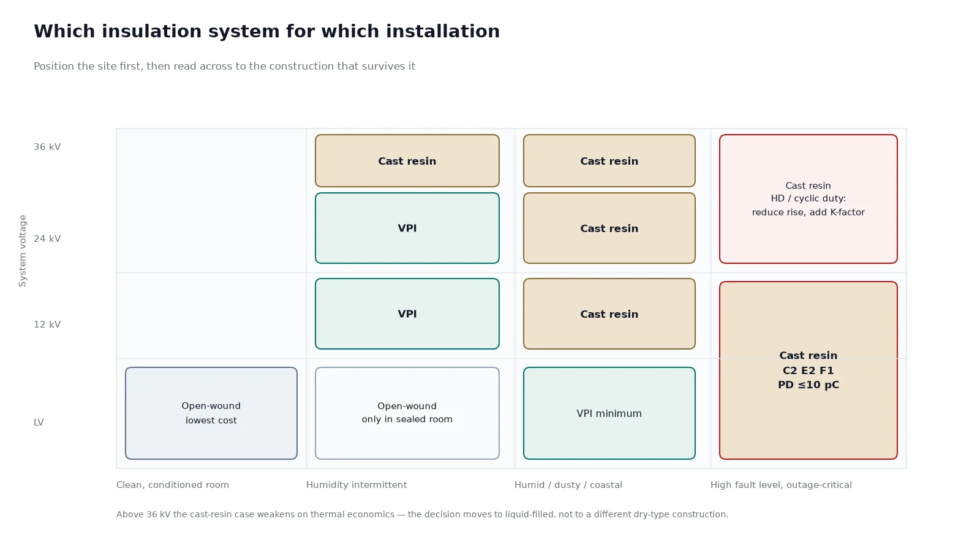
Task: Click the Cast resin box above VPI, Humidity intermittent column
Action: [x=407, y=160]
